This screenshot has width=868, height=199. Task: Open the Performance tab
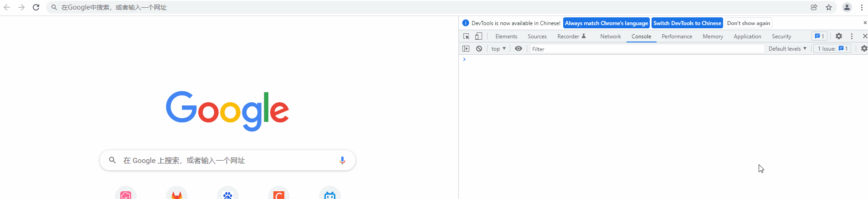[677, 37]
